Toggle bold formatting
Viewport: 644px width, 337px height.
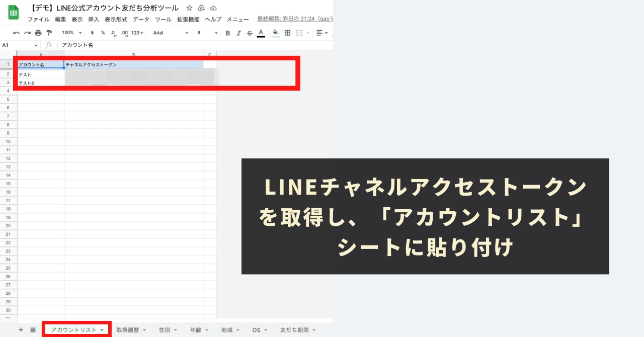pos(227,33)
